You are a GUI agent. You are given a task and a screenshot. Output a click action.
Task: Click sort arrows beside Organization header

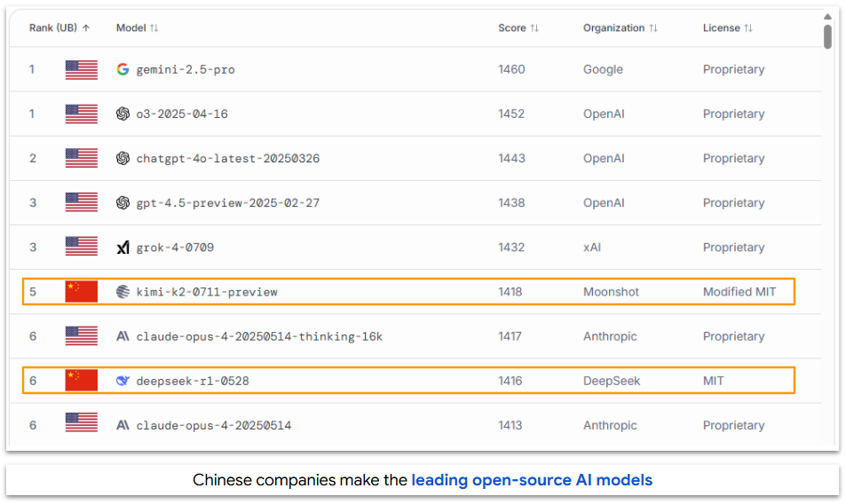(653, 28)
